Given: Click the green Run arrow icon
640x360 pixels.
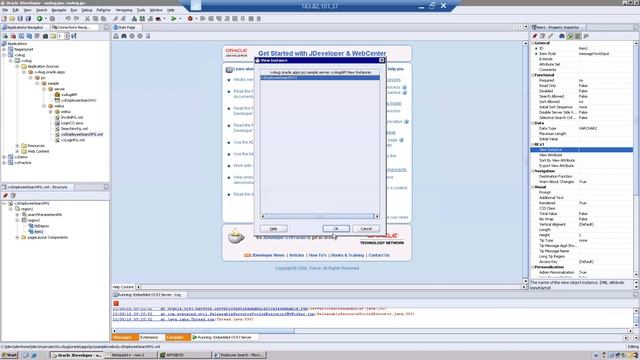Looking at the screenshot, I should [x=173, y=18].
